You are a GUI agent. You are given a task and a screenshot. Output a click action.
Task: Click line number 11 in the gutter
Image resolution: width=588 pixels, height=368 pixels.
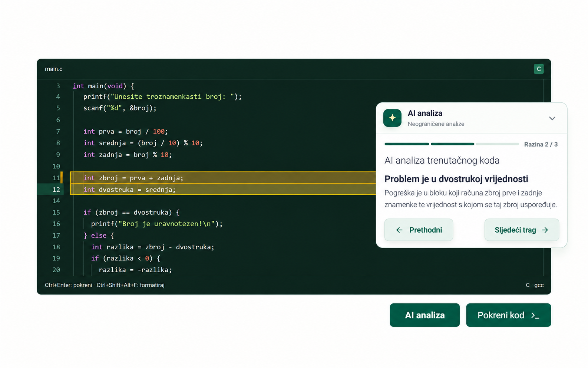pos(56,178)
